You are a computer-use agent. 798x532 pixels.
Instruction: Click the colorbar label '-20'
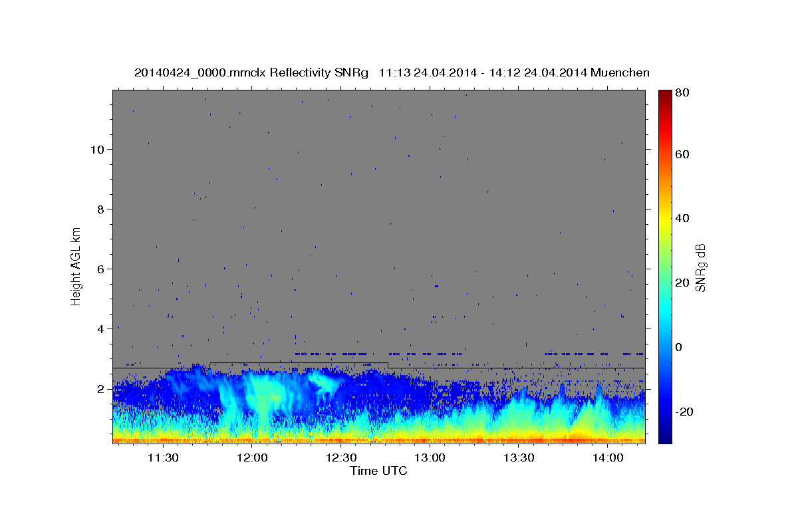[684, 412]
